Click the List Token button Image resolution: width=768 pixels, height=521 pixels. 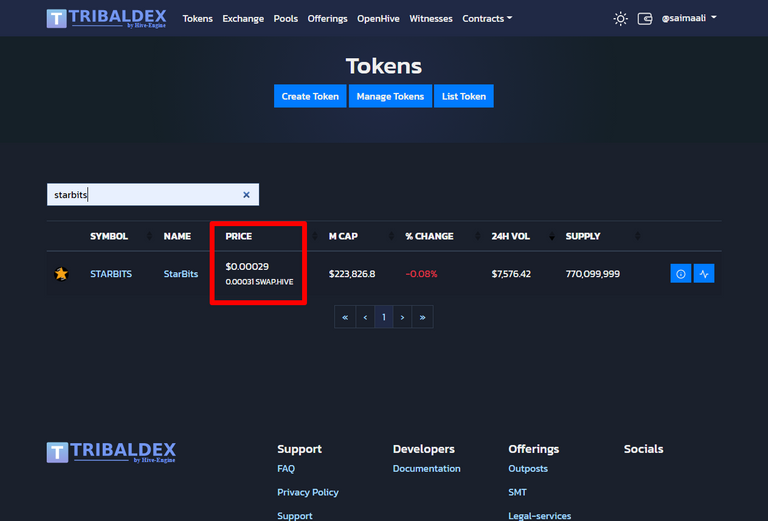point(463,96)
